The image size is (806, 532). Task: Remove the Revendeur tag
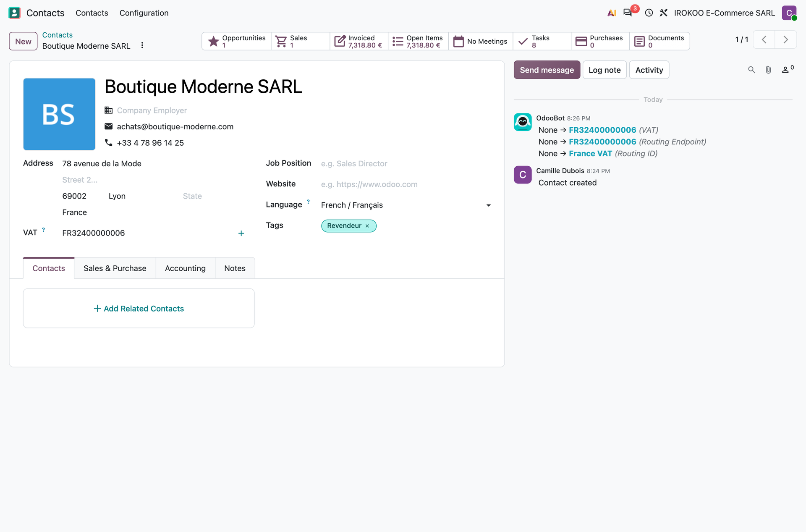pyautogui.click(x=367, y=226)
